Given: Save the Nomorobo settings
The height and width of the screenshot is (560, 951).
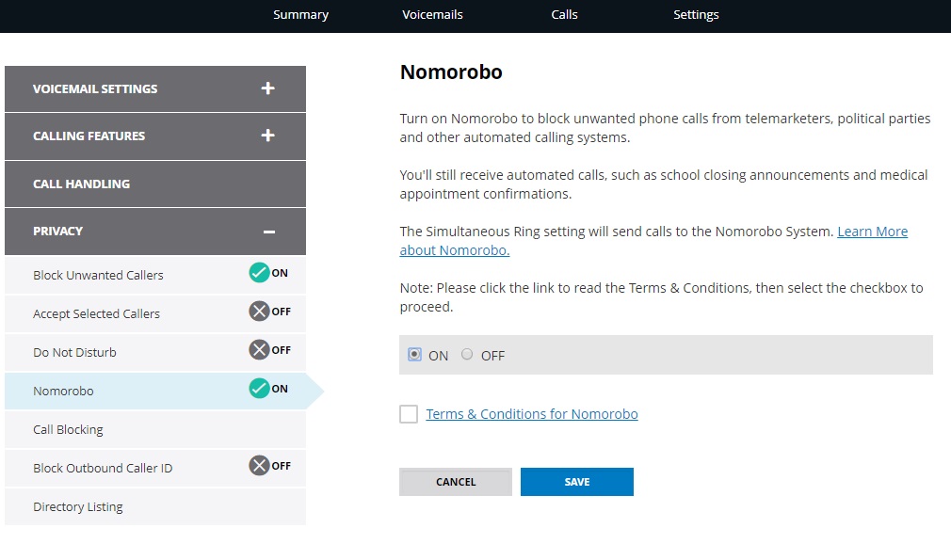Looking at the screenshot, I should tap(577, 482).
